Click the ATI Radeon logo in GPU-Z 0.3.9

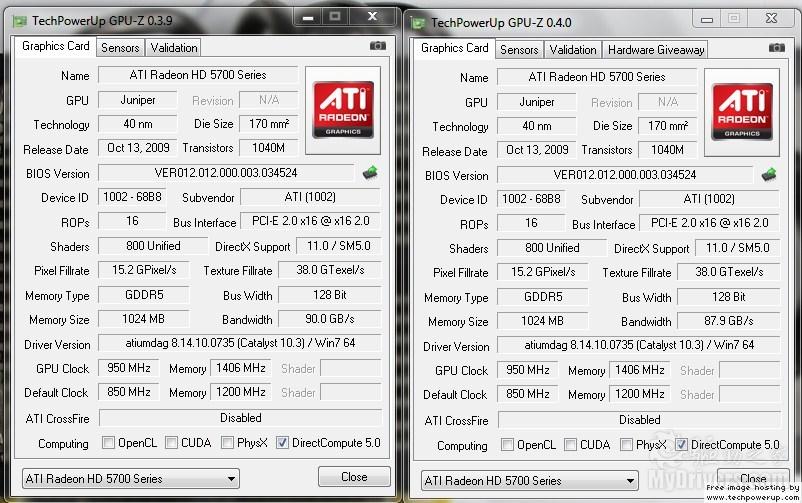[343, 110]
